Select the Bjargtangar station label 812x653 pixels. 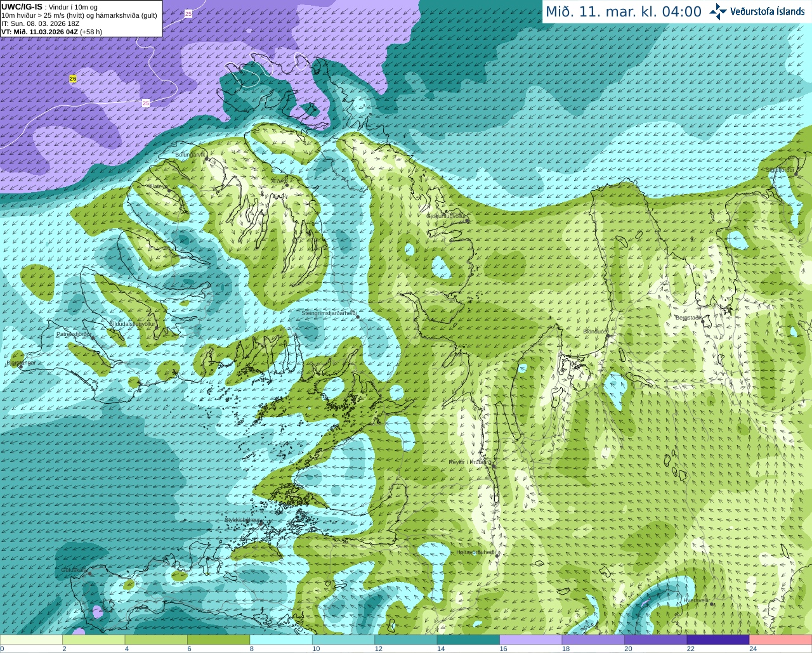21,363
